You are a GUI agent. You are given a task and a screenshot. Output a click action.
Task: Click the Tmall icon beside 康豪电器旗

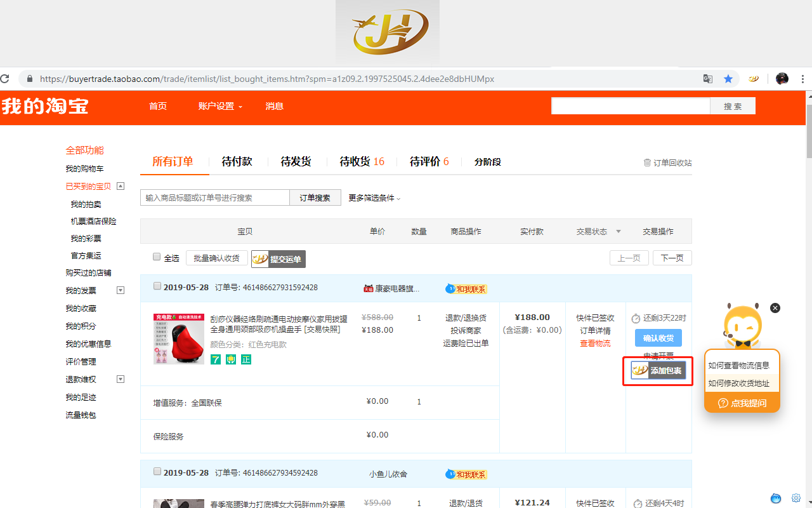[368, 288]
